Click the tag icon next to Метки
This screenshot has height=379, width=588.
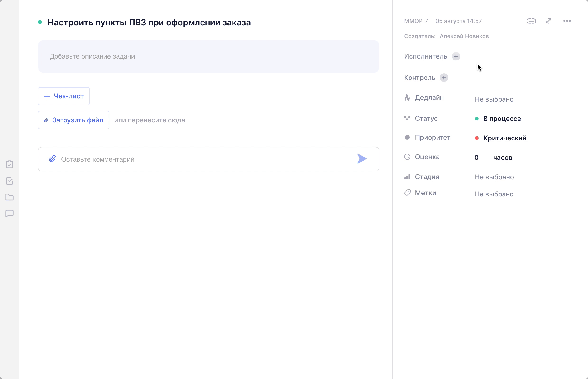(407, 193)
